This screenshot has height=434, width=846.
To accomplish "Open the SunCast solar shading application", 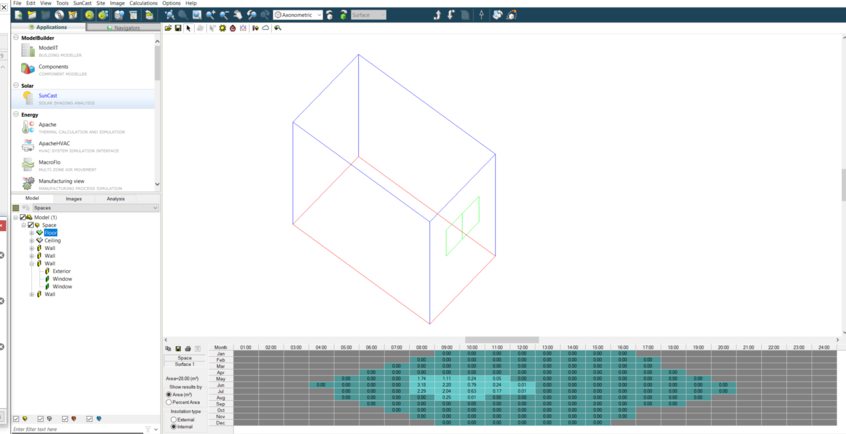I will pos(48,96).
